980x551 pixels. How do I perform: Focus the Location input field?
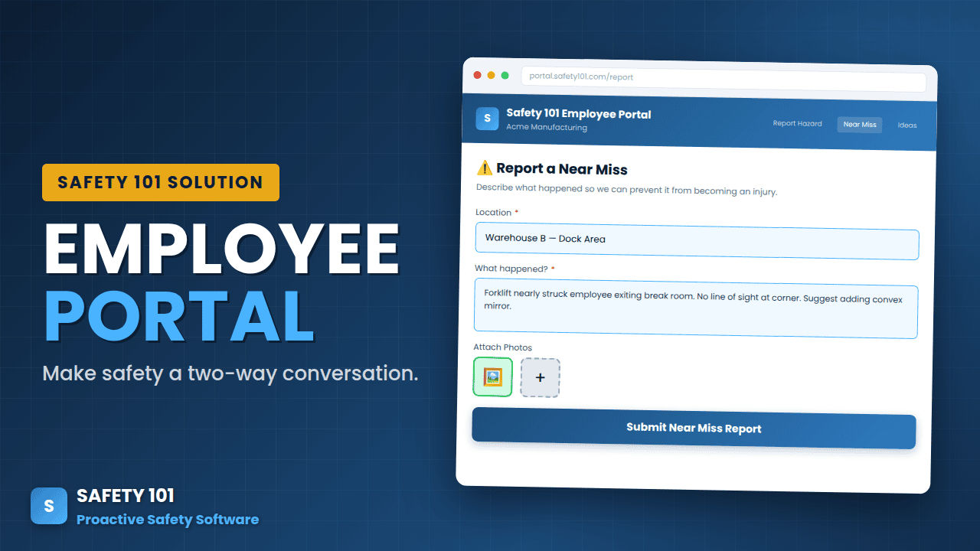click(697, 240)
